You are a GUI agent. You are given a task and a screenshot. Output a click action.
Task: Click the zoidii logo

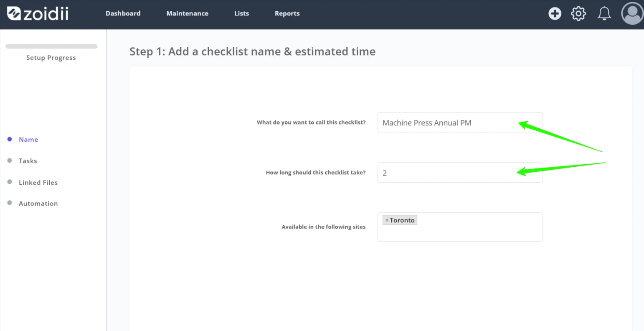pos(38,13)
